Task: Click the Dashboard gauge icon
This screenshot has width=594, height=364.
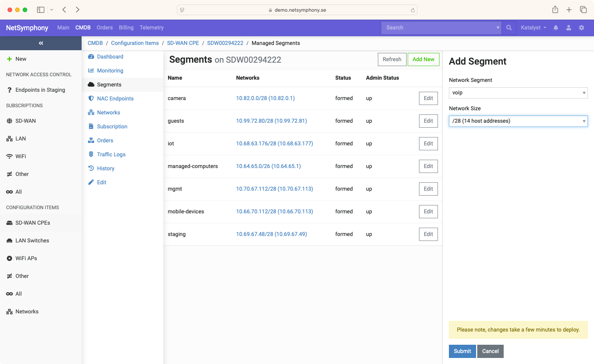Action: (91, 57)
